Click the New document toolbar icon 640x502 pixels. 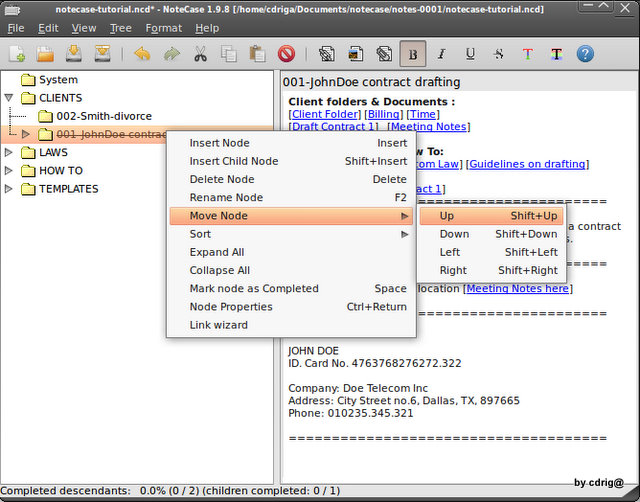pos(17,54)
